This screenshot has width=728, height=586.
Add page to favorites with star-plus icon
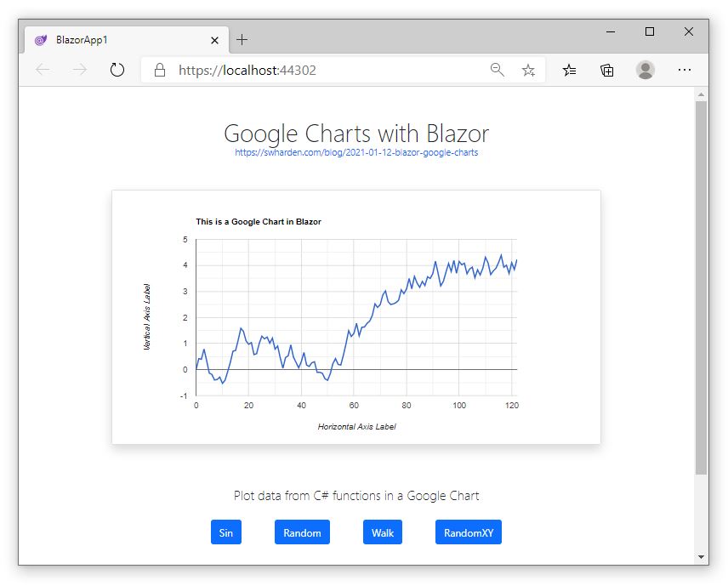pos(528,70)
